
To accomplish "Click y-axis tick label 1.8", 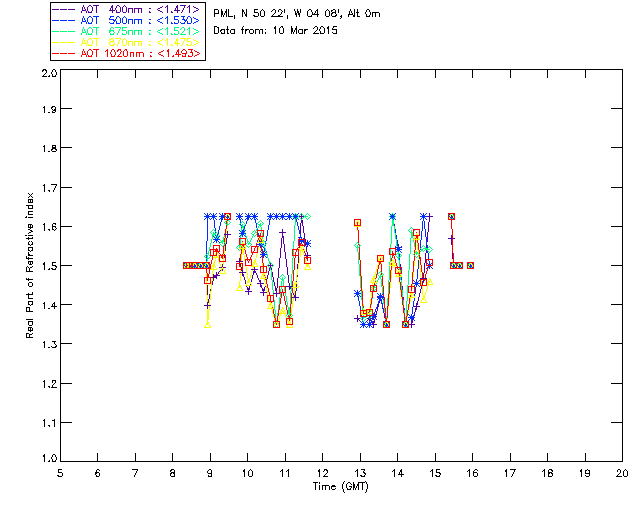I will click(x=49, y=148).
